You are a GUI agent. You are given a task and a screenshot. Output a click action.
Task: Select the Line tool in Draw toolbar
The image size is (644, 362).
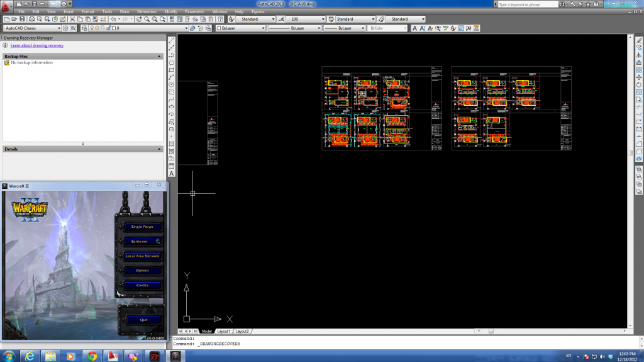[x=172, y=40]
